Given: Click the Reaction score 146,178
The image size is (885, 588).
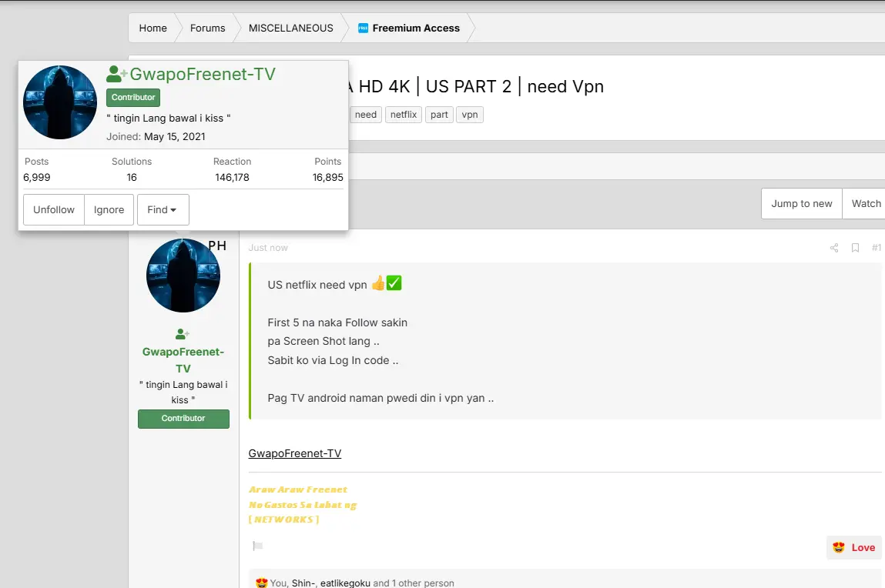Looking at the screenshot, I should (232, 177).
